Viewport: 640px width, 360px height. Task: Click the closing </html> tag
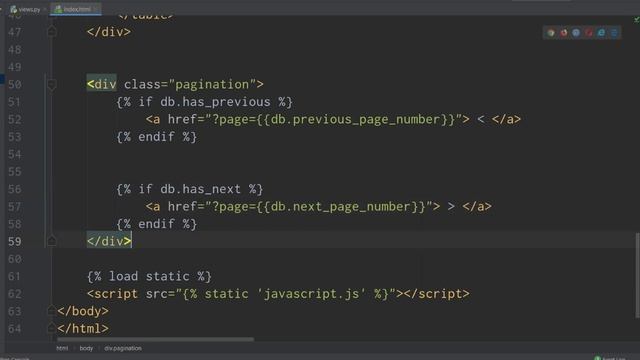[83, 329]
